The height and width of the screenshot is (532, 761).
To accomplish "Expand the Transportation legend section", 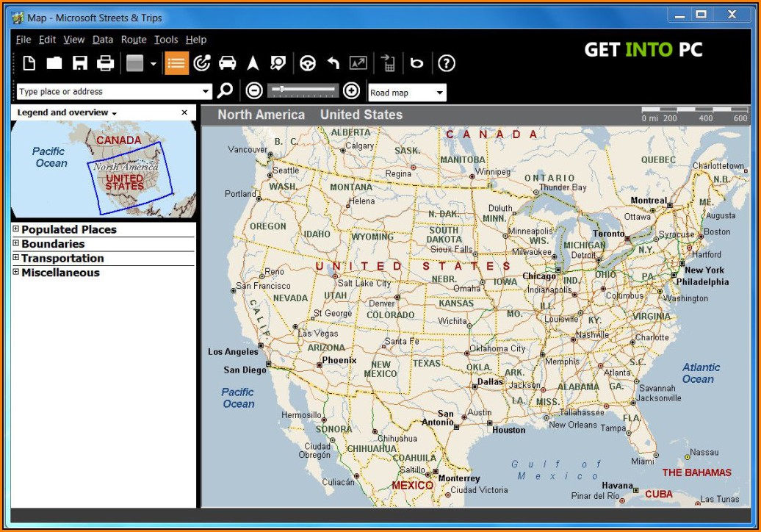I will (16, 258).
